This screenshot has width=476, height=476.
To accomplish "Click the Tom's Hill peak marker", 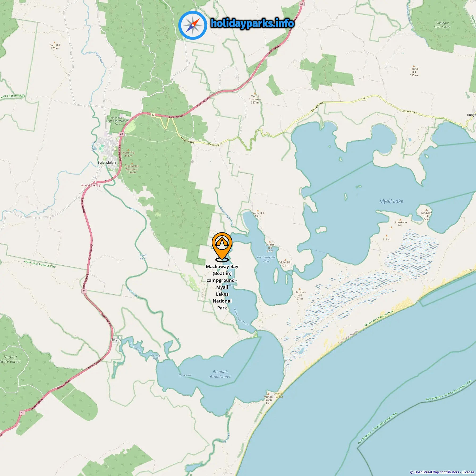I will (x=258, y=210).
